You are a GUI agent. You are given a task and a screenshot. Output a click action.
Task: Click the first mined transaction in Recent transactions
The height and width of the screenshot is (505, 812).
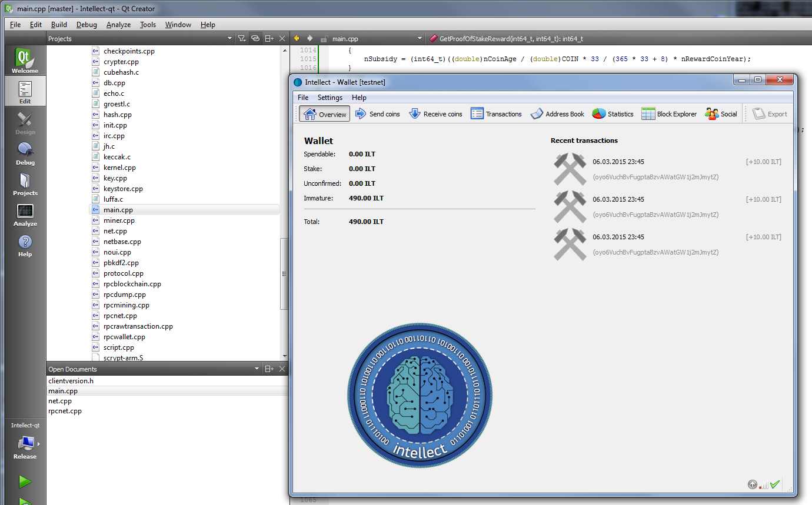pyautogui.click(x=667, y=169)
